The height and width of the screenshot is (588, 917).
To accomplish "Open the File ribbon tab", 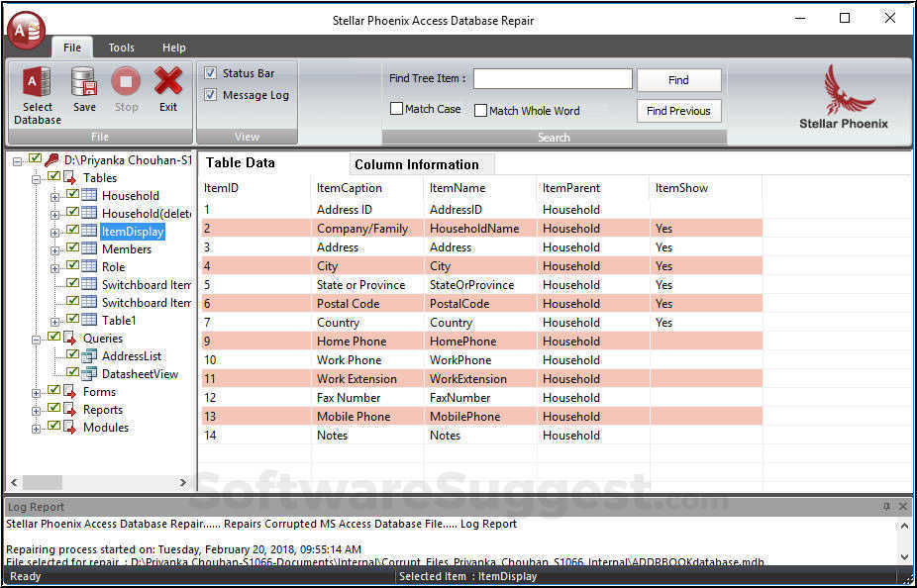I will (x=72, y=48).
